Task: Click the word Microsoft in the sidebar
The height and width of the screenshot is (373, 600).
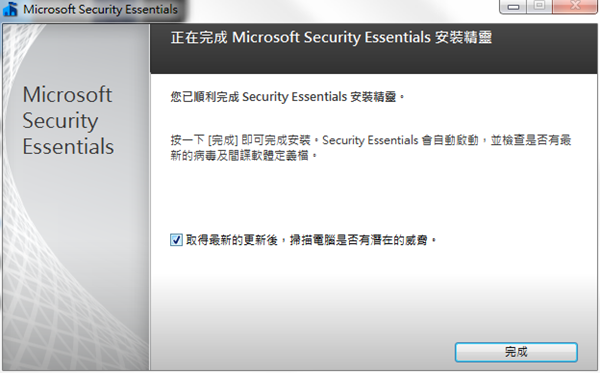Action: pos(67,94)
